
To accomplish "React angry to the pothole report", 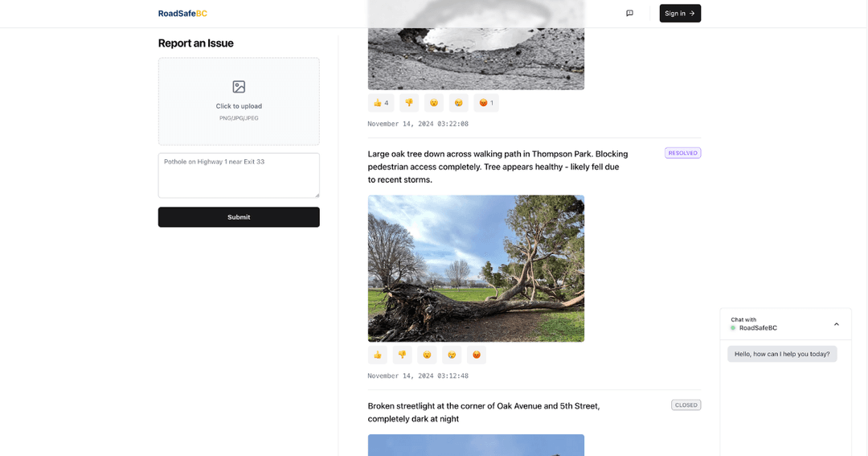I will 486,102.
